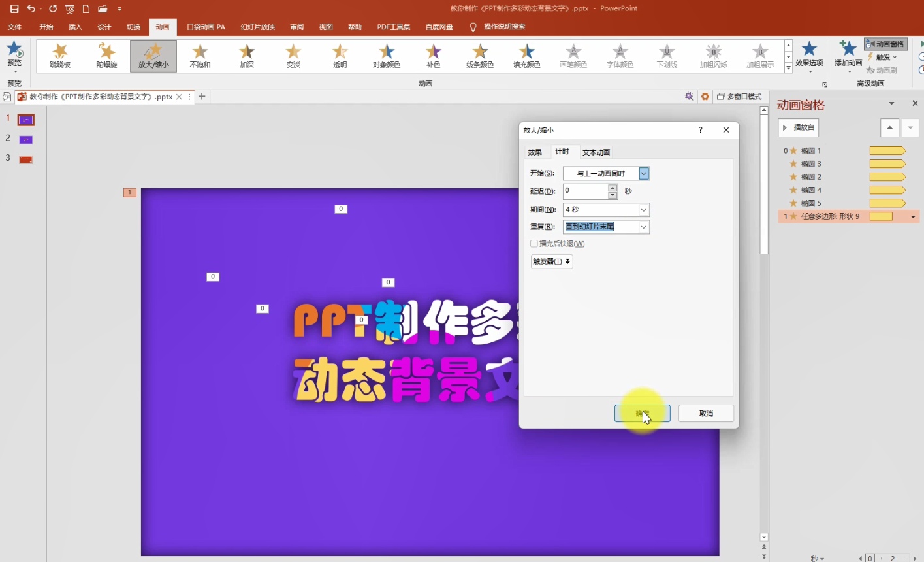Select slide 2 thumbnail
This screenshot has width=924, height=562.
coord(26,140)
